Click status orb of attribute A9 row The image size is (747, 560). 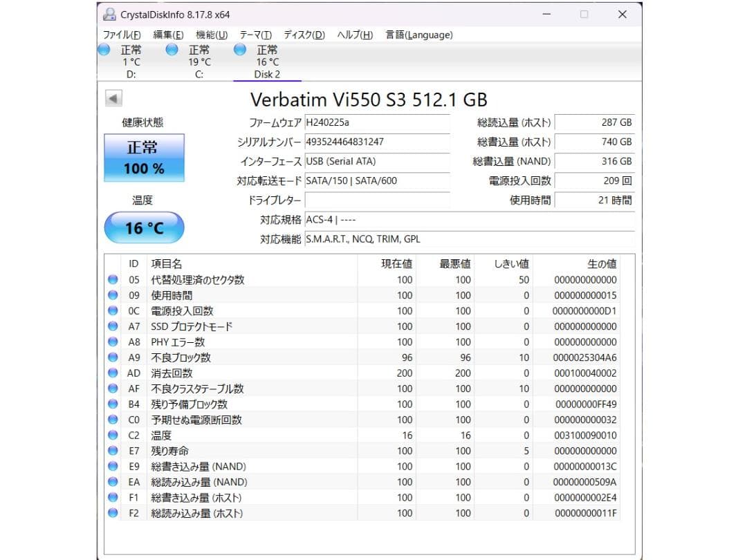tap(113, 357)
